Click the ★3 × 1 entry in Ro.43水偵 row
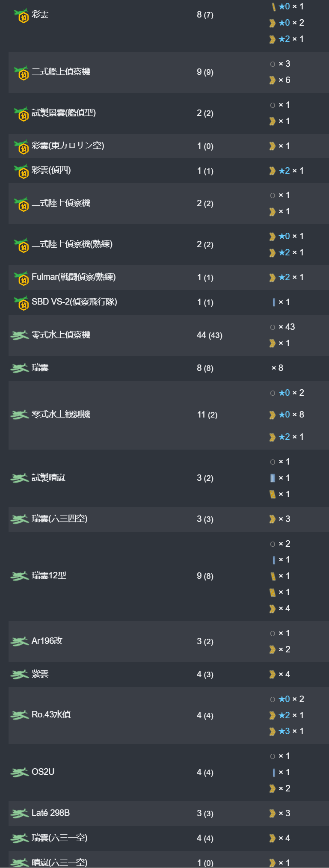The image size is (329, 868). tap(286, 732)
